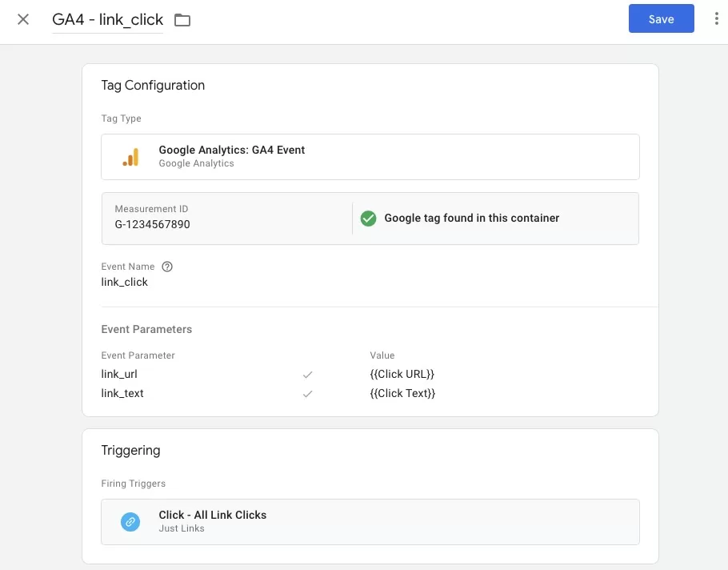728x570 pixels.
Task: Open the three-dot more actions menu
Action: tap(716, 19)
